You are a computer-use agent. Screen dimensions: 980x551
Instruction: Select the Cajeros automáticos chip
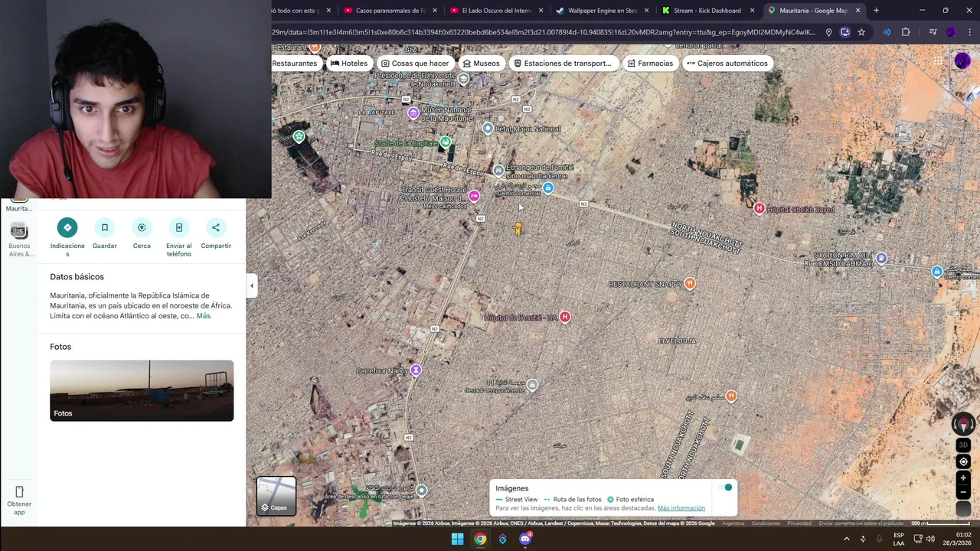(x=727, y=64)
